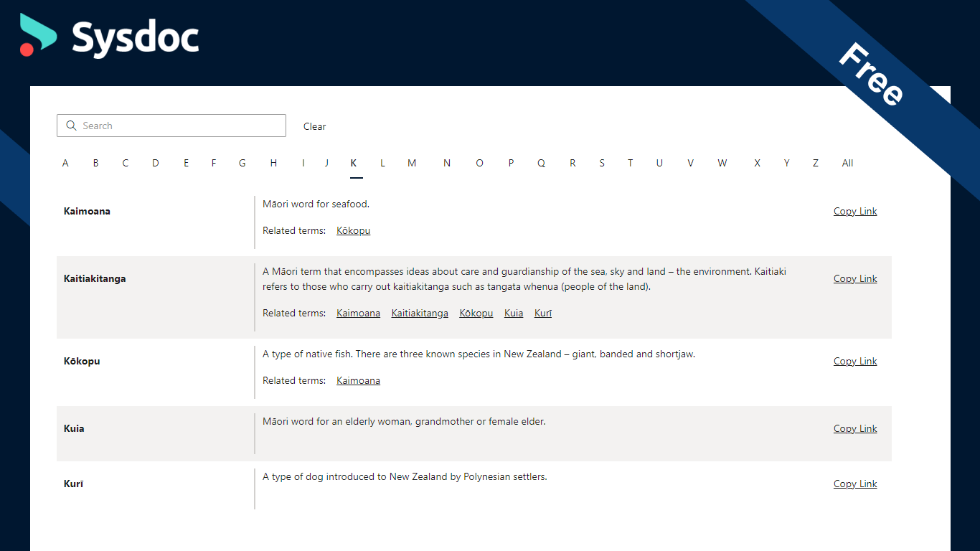
Task: Select the letter M filter
Action: (412, 163)
